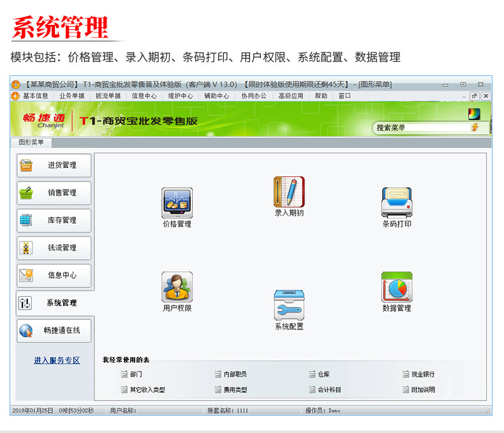This screenshot has height=433, width=504.
Task: Click the colorful skin icon above search box
Action: [x=474, y=114]
